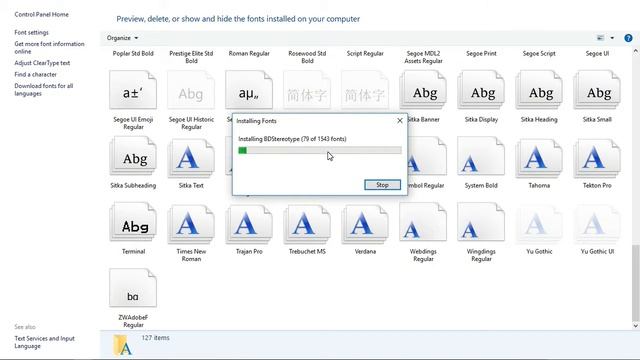Click the change view icon in toolbar

tap(600, 38)
